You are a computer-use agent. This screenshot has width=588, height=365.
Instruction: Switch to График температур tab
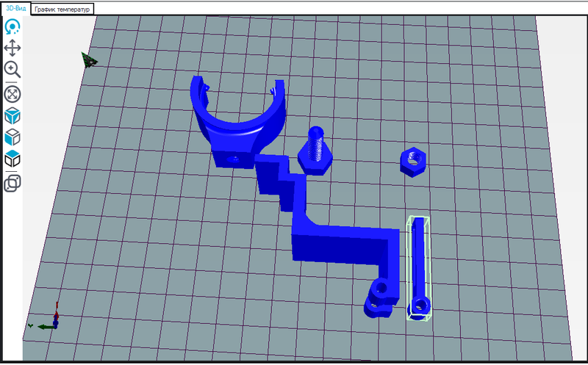tap(62, 8)
